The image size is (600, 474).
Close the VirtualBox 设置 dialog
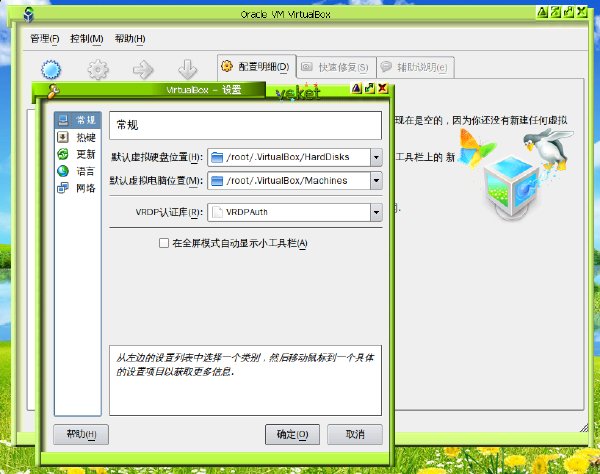coord(382,88)
